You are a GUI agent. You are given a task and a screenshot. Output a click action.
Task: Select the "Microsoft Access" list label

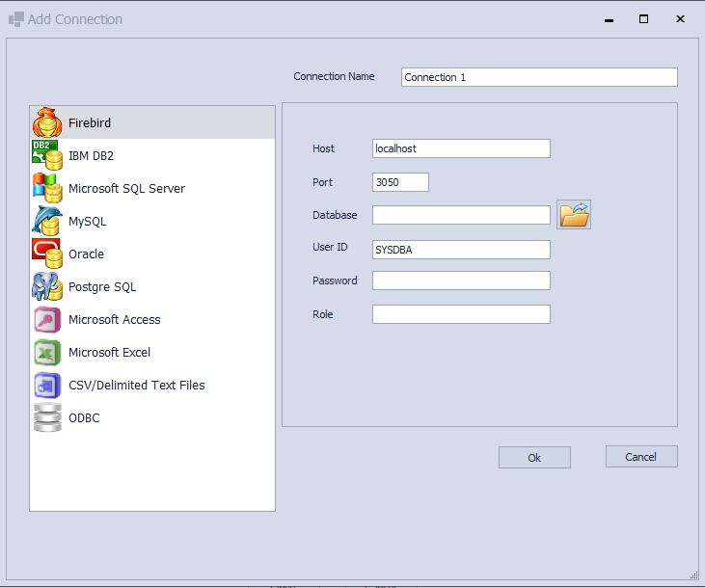(115, 320)
